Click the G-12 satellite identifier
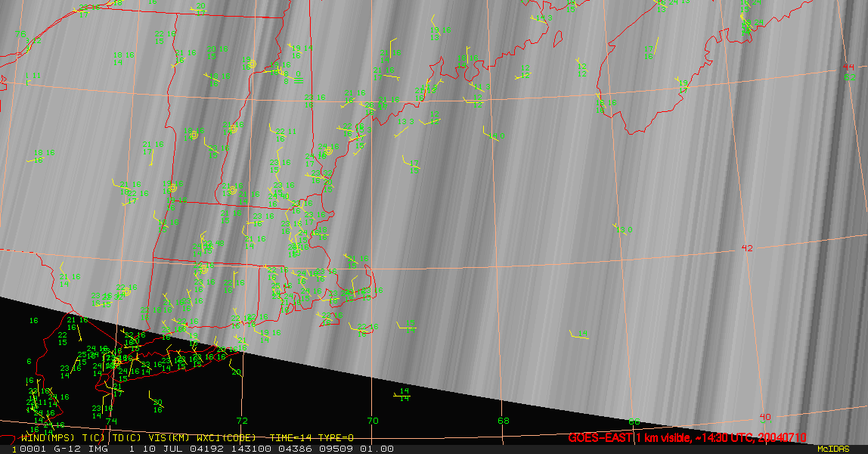Viewport: 868px width, 454px height. tap(66, 449)
